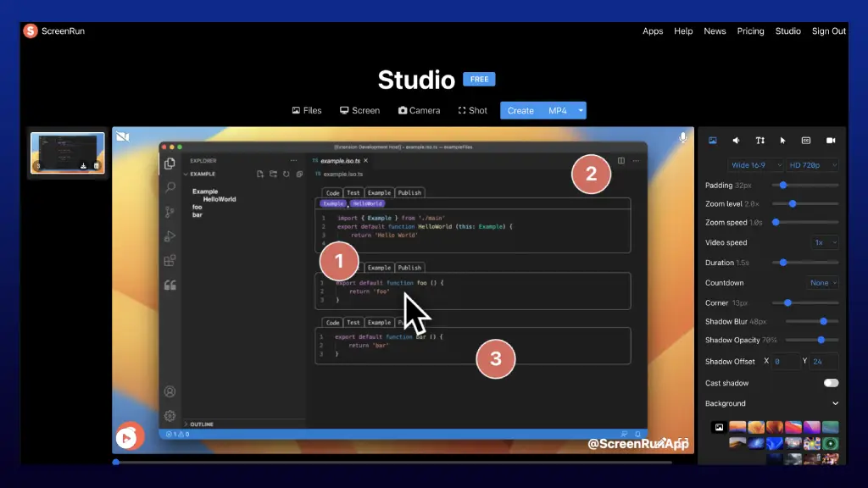Click the New File icon in Explorer header
This screenshot has width=868, height=488.
point(260,174)
